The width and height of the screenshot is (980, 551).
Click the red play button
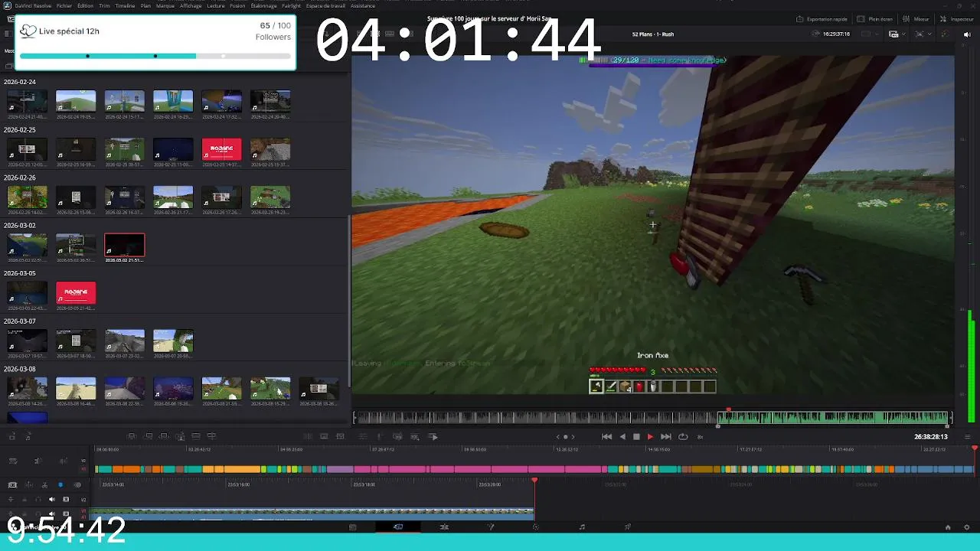tap(650, 437)
